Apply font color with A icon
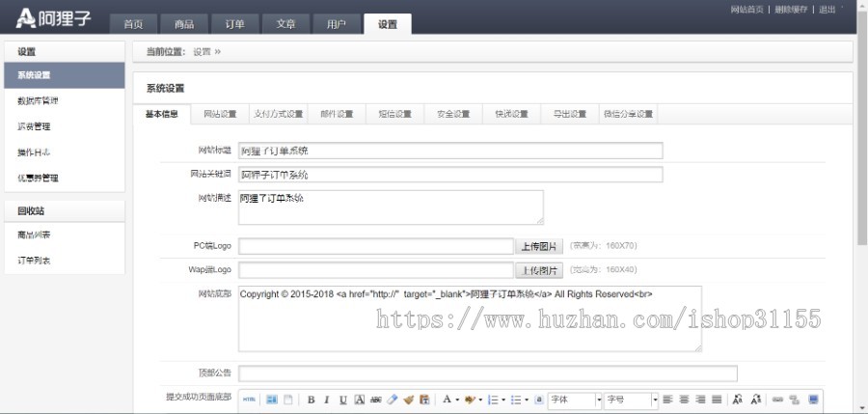The image size is (868, 414). [447, 400]
